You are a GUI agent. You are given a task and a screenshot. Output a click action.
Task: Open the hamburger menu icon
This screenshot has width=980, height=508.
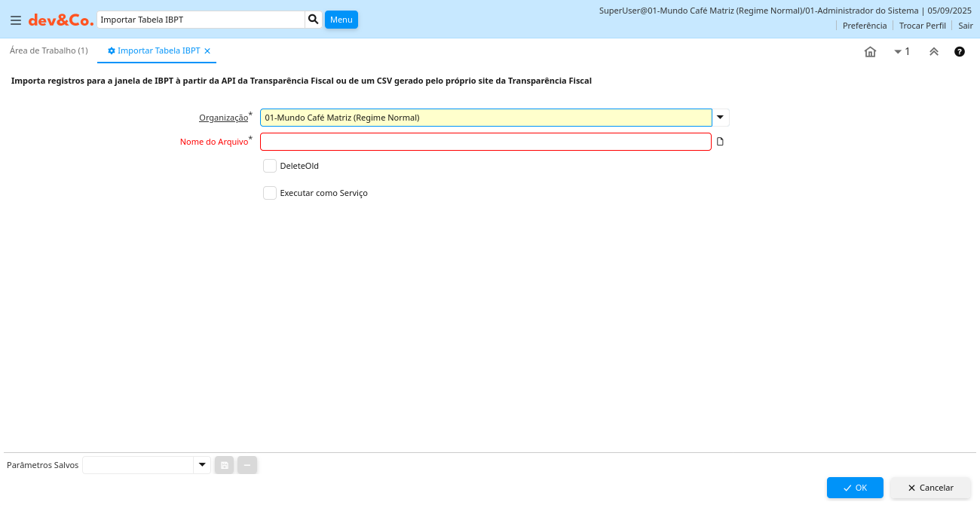tap(15, 20)
